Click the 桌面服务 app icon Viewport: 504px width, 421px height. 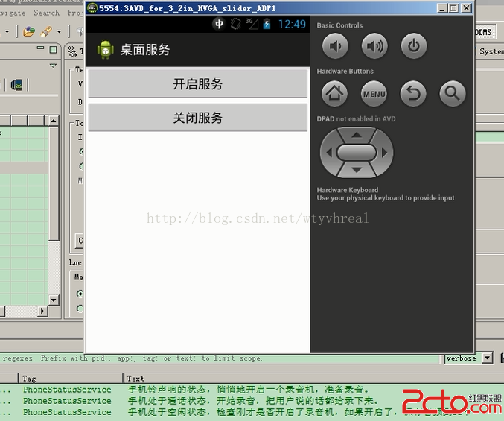(x=106, y=50)
